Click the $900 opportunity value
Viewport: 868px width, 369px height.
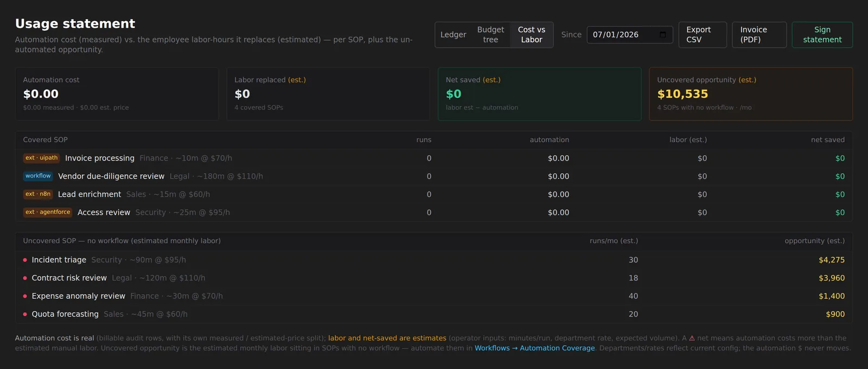click(835, 314)
